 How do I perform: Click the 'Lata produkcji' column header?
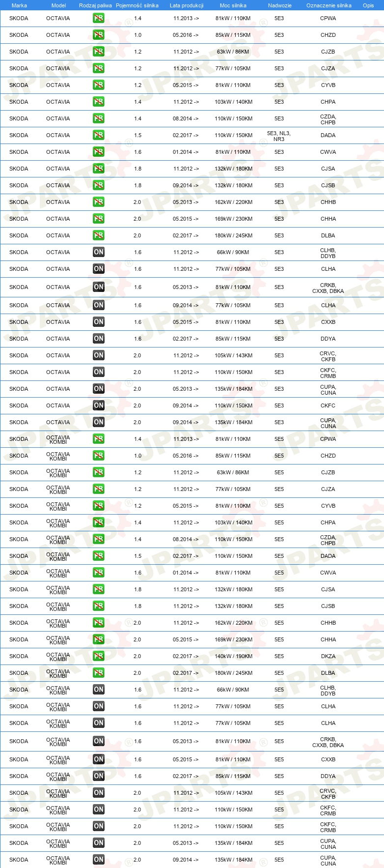coord(187,5)
